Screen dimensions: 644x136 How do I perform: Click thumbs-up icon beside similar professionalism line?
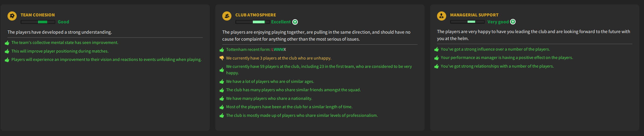[222, 116]
